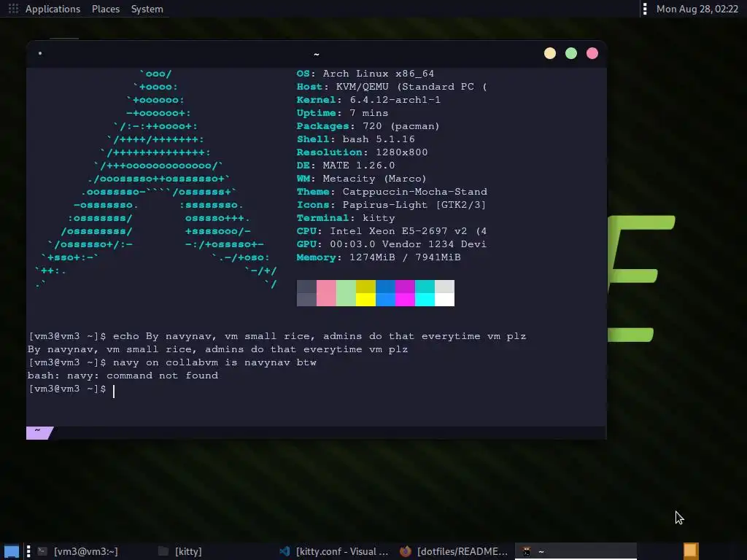
Task: Click the clock showing Mon Aug 28, 02:22
Action: click(x=697, y=9)
